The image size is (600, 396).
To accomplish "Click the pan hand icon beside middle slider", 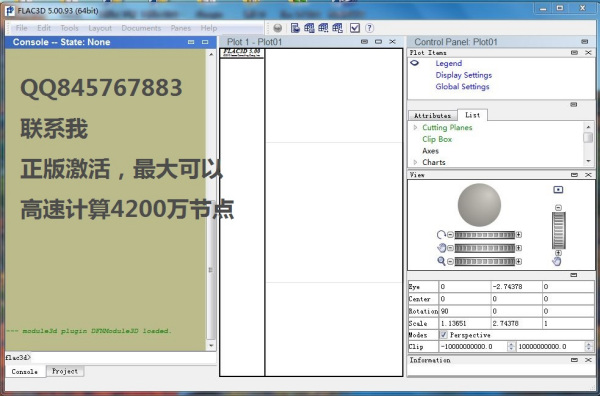I will [441, 248].
